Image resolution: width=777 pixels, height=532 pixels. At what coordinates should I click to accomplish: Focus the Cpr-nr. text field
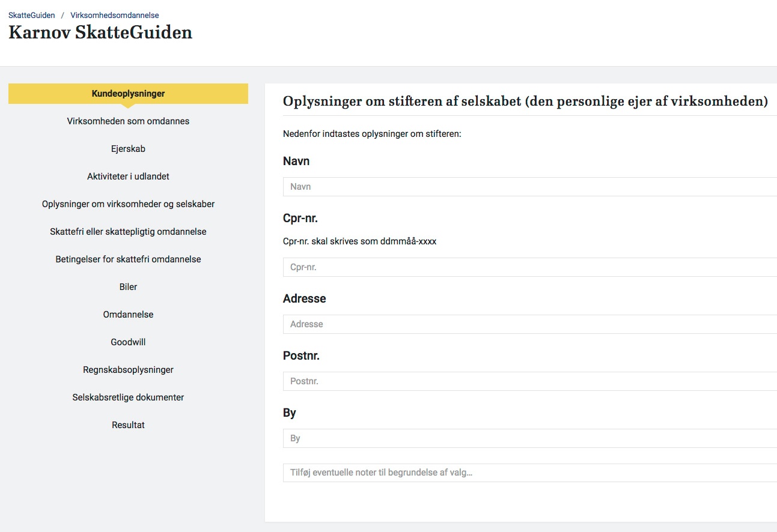click(x=530, y=267)
